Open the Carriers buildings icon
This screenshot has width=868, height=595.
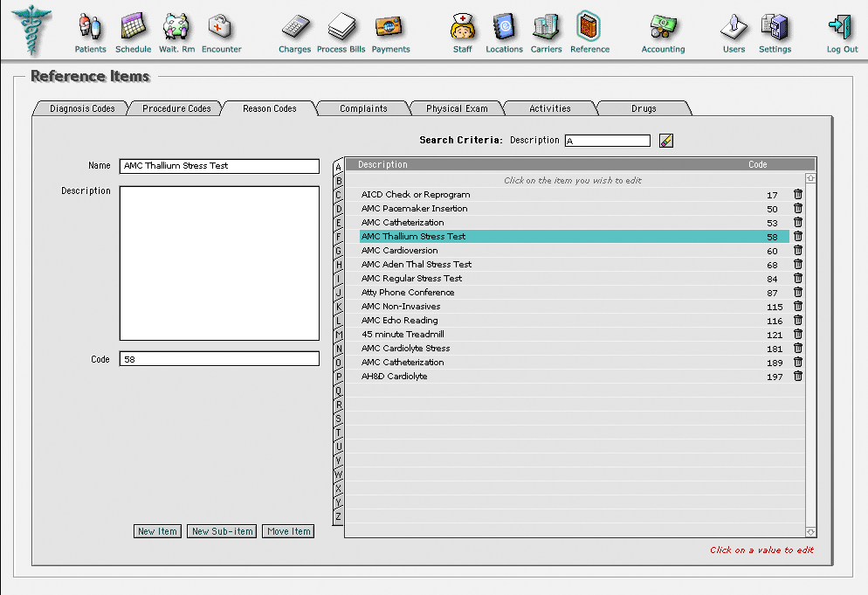(546, 26)
